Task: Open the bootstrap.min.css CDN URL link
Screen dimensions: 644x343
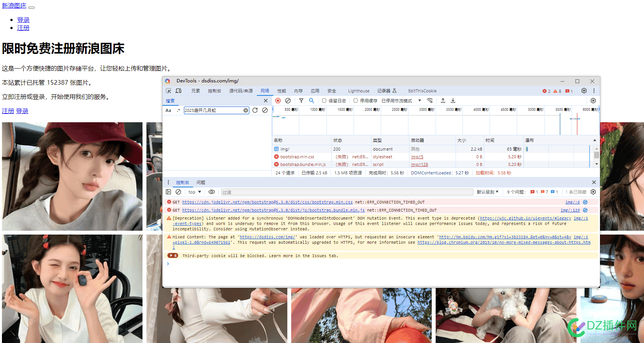Action: (x=267, y=202)
